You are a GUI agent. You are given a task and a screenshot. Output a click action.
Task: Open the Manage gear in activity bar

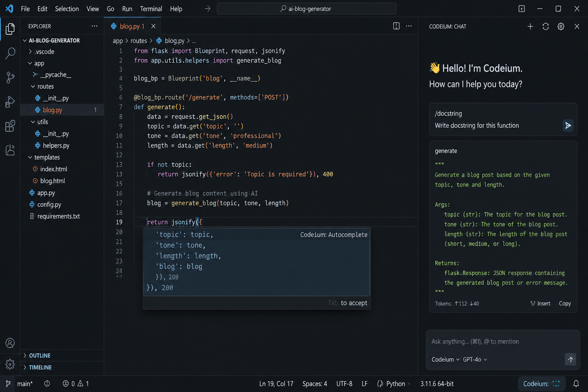[10, 364]
